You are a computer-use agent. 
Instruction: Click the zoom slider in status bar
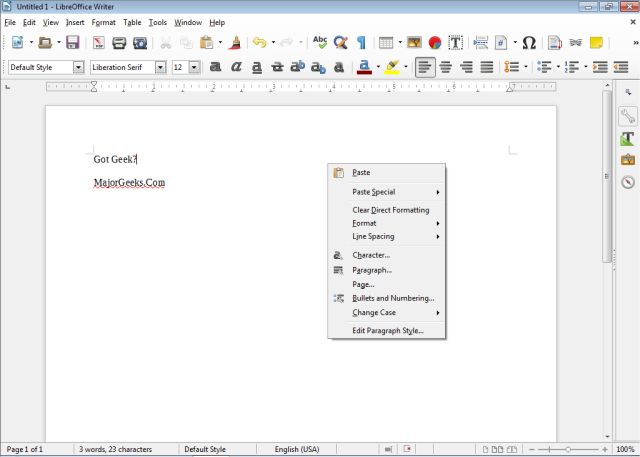pyautogui.click(x=569, y=450)
